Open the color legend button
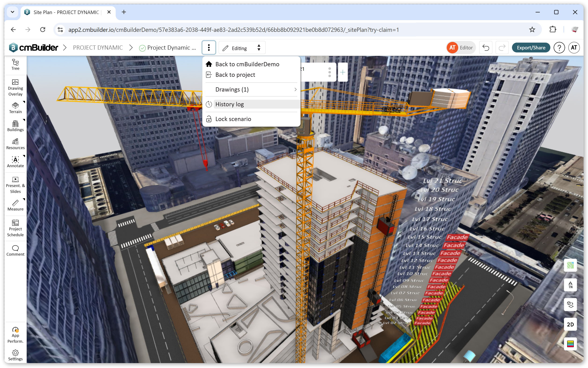The width and height of the screenshot is (588, 368). (570, 344)
